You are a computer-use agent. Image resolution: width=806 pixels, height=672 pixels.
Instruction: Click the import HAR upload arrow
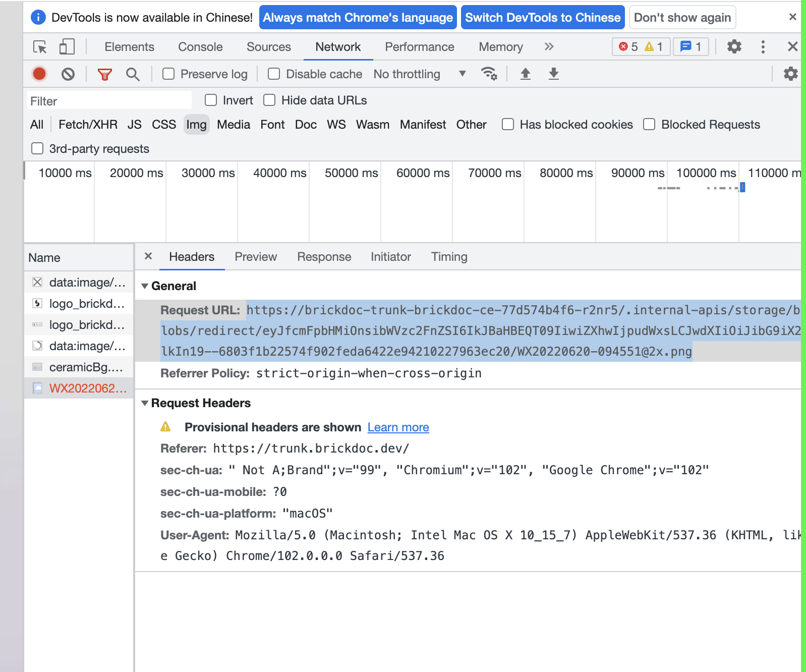tap(526, 74)
